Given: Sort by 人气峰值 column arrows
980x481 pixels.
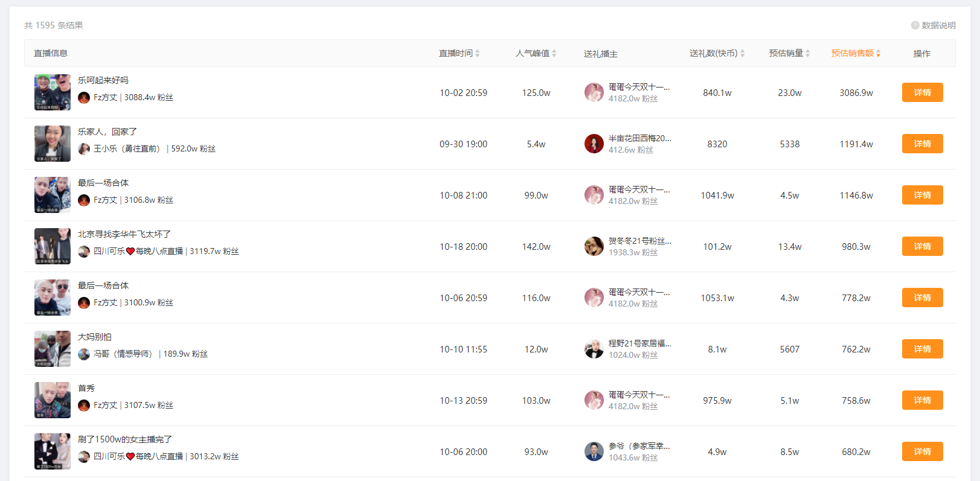Looking at the screenshot, I should click(554, 53).
